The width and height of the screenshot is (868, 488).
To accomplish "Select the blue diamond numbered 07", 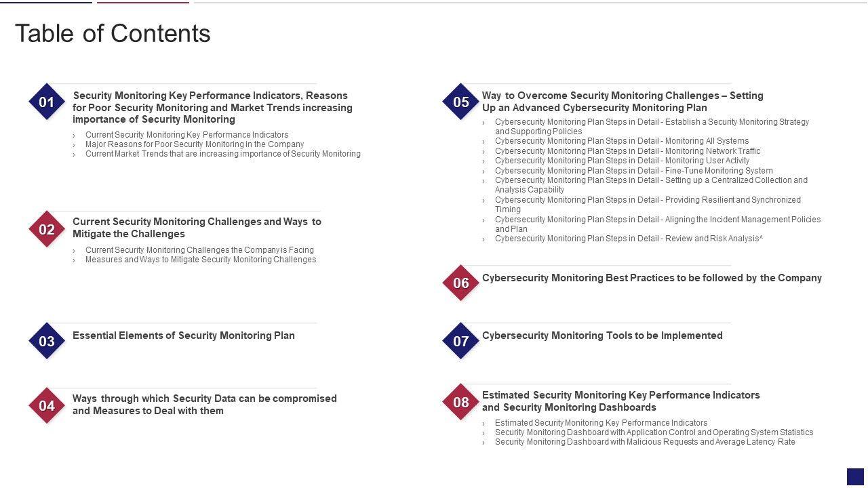I will click(x=461, y=341).
